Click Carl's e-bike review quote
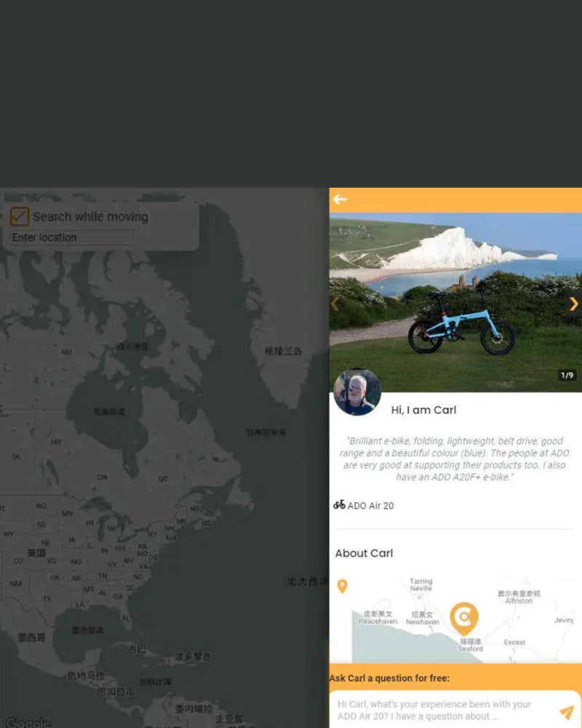 454,459
